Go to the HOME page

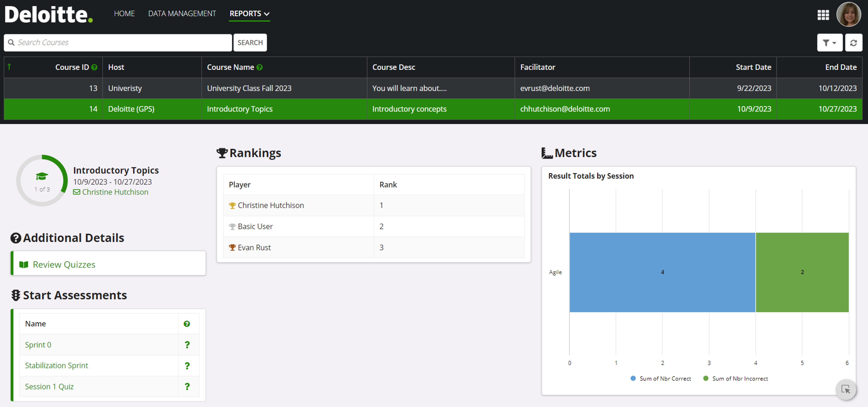(x=124, y=14)
